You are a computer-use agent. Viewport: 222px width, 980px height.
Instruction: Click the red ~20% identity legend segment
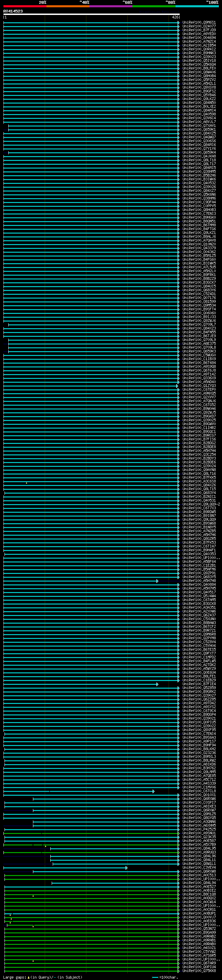[x=25, y=7]
